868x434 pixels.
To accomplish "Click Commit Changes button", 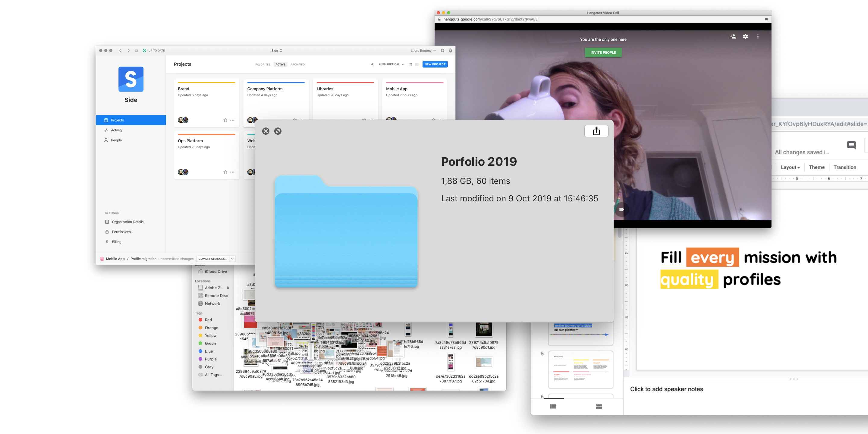I will pos(213,259).
